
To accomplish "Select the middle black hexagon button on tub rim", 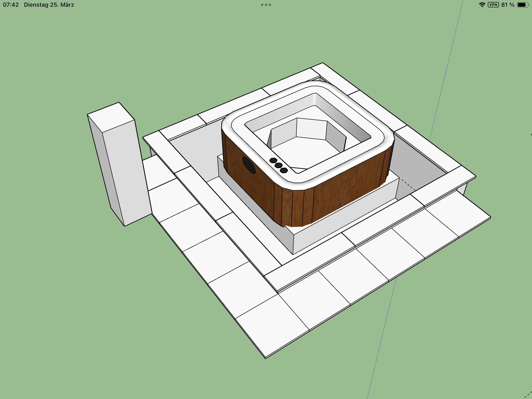I will point(278,165).
